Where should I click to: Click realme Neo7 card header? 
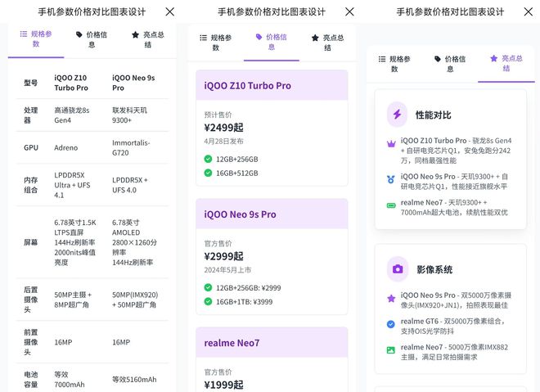[x=272, y=343]
